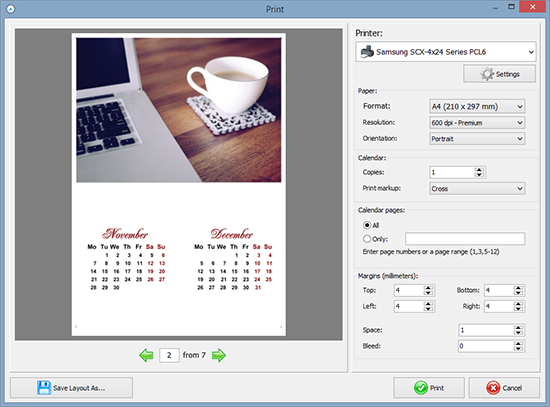Click the Bleed input field

pos(486,346)
